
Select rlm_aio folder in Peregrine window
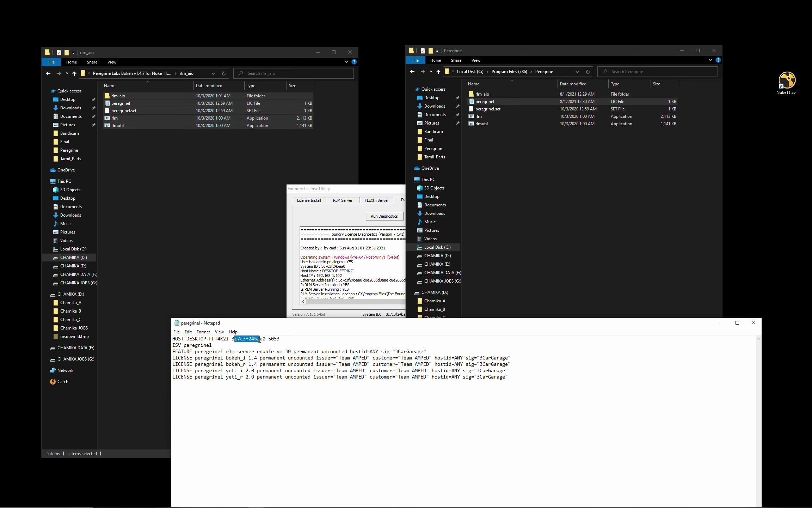572,94
